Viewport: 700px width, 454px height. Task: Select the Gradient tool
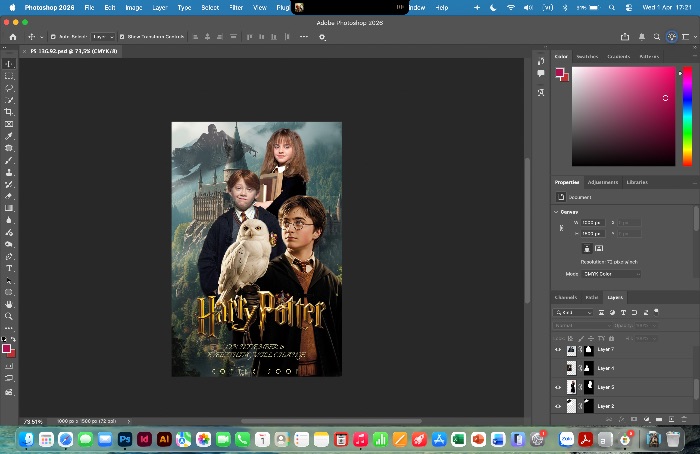pos(9,208)
